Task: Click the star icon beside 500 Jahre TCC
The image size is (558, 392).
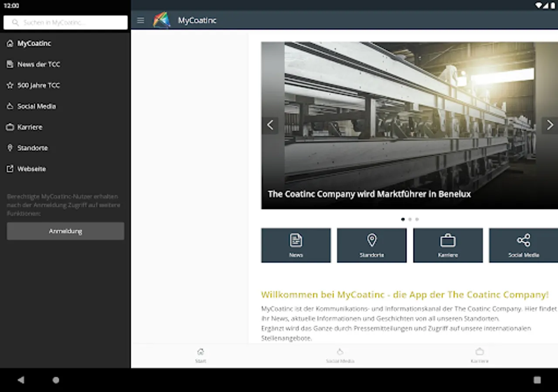Action: pyautogui.click(x=10, y=85)
